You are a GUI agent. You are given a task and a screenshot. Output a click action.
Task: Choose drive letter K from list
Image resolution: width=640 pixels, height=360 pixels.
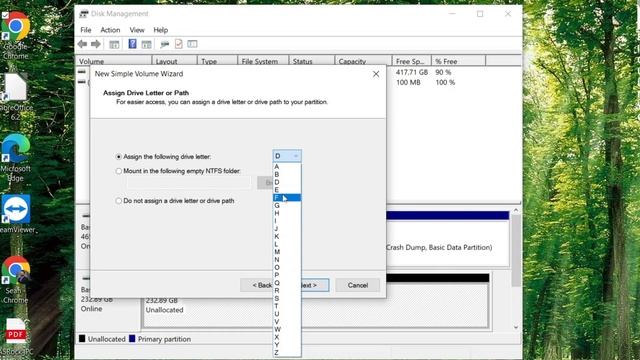click(287, 236)
